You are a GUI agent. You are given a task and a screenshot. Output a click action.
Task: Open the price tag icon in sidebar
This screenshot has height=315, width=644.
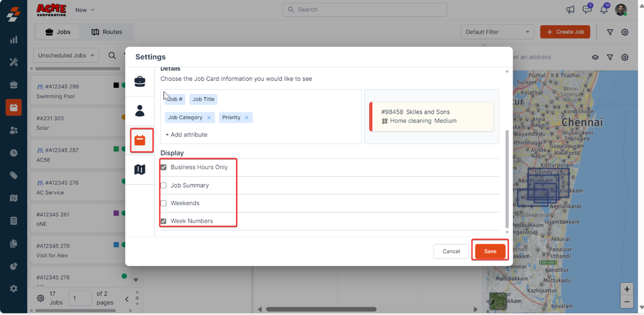pyautogui.click(x=14, y=175)
